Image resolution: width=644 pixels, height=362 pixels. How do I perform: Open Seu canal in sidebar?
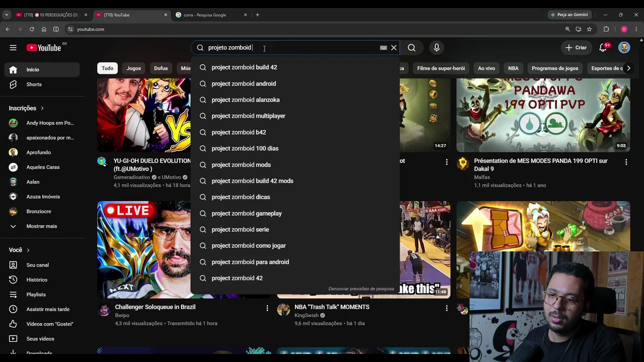pyautogui.click(x=42, y=265)
